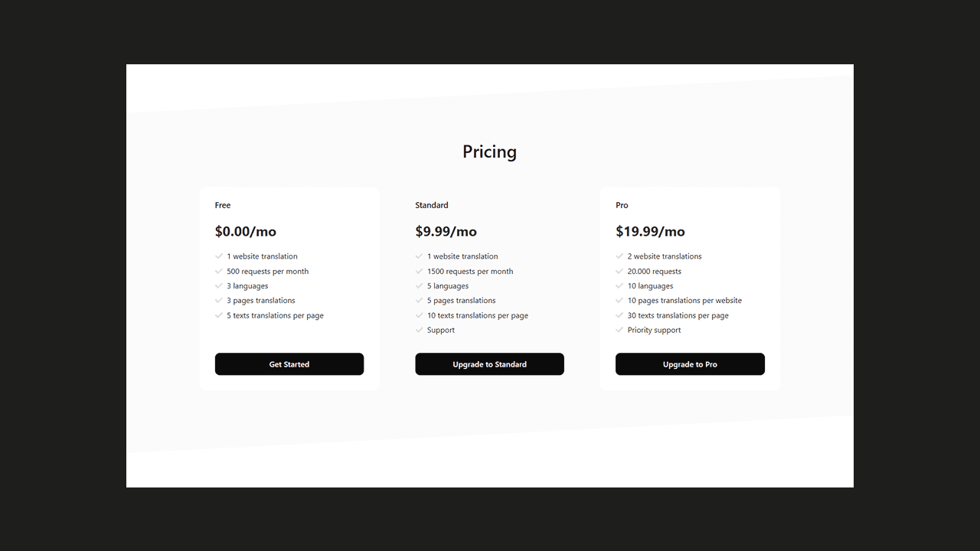
Task: Click the Pricing heading
Action: coord(489,152)
